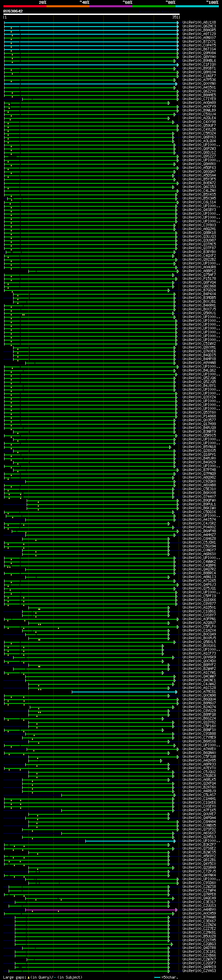Select the UniRef100_A4S501 label
The height and width of the screenshot is (980, 222).
click(x=199, y=88)
